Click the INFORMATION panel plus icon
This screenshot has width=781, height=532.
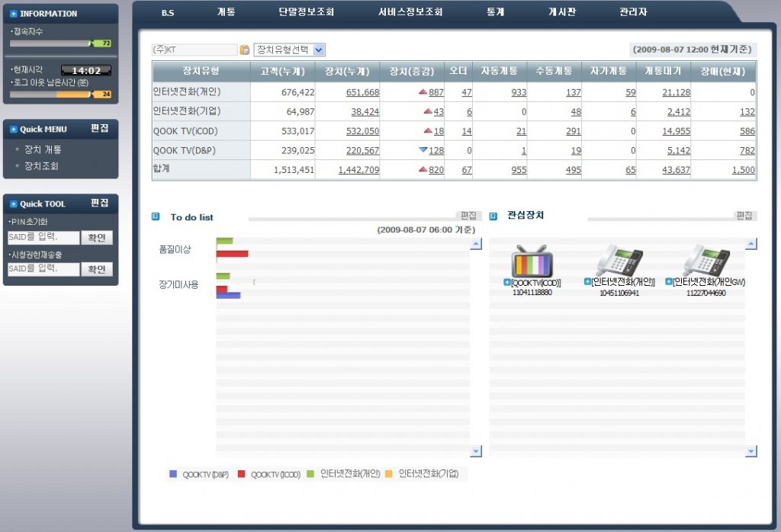point(14,14)
